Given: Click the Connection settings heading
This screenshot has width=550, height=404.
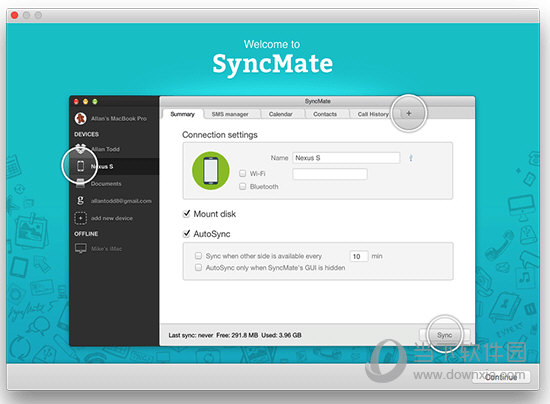Looking at the screenshot, I should click(x=220, y=135).
